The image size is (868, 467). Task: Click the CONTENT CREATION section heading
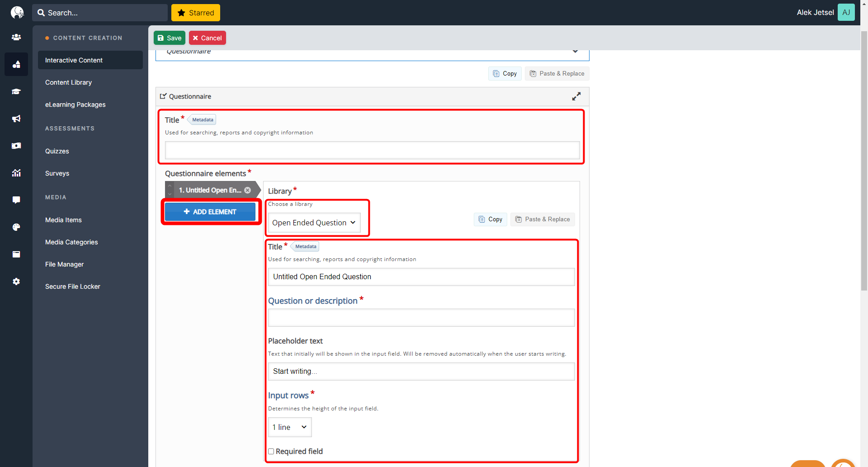[88, 38]
